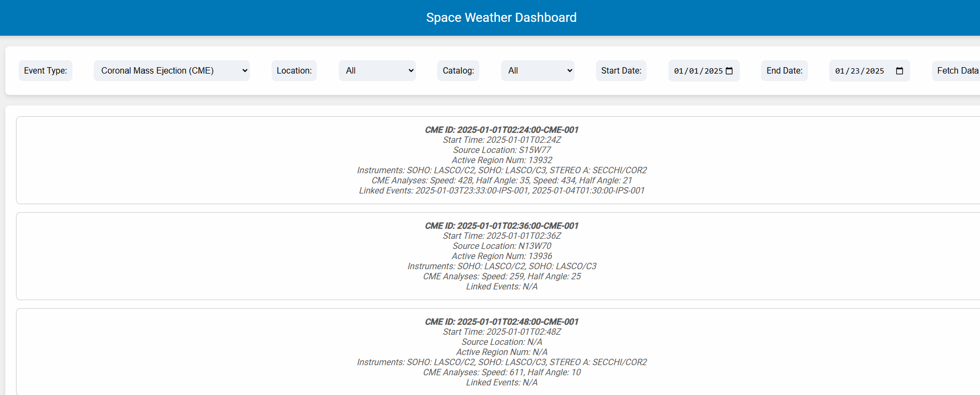
Task: Click the Location: label
Action: 294,70
